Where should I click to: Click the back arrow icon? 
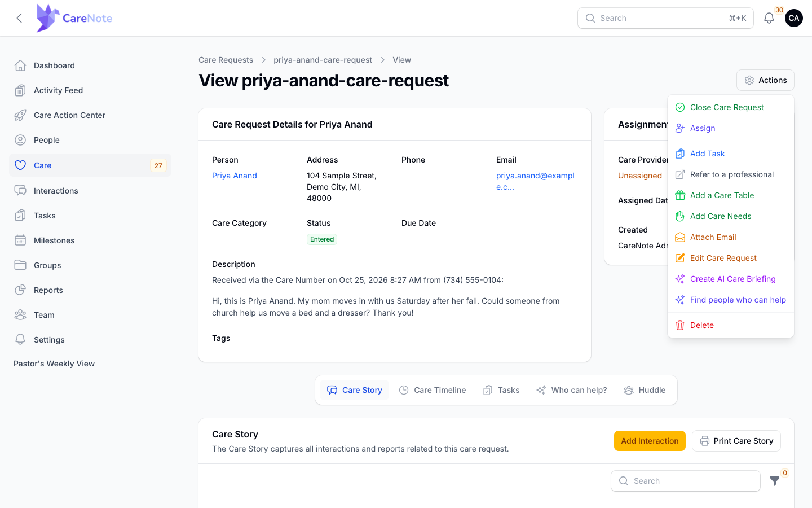[x=19, y=18]
